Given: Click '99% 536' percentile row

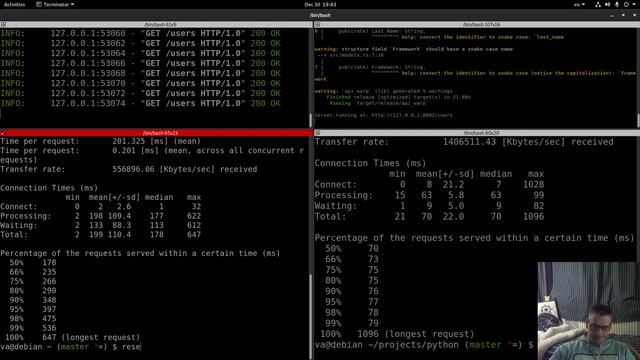Looking at the screenshot, I should click(x=33, y=328).
